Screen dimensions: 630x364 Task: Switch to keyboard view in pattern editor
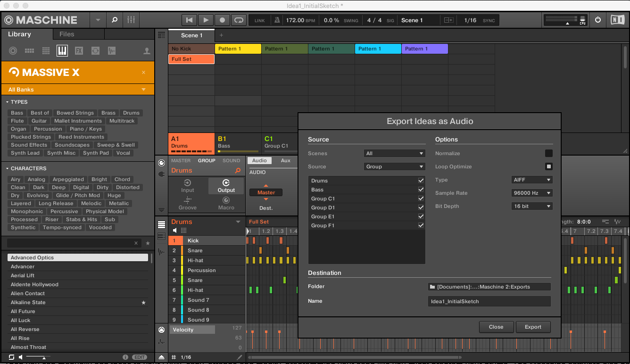[x=162, y=236]
